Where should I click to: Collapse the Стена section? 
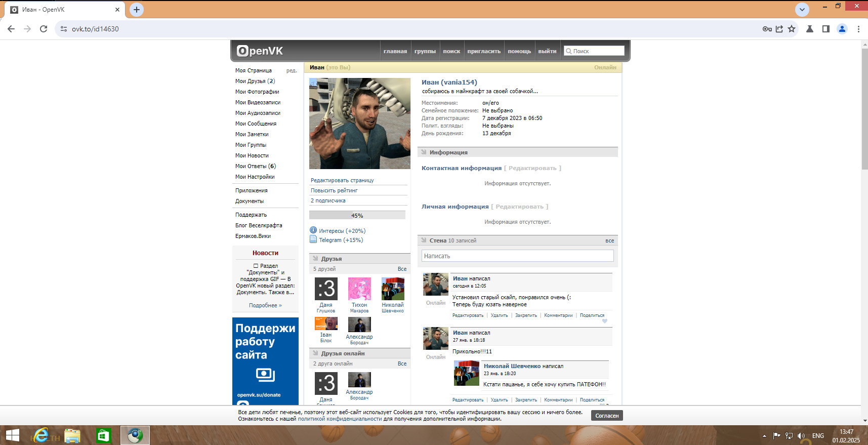[x=424, y=240]
